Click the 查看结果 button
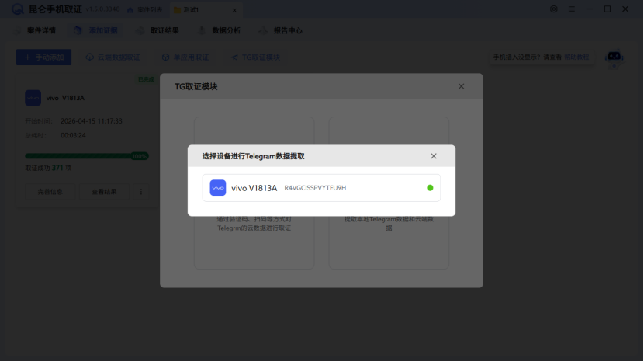The height and width of the screenshot is (362, 644). [x=104, y=192]
